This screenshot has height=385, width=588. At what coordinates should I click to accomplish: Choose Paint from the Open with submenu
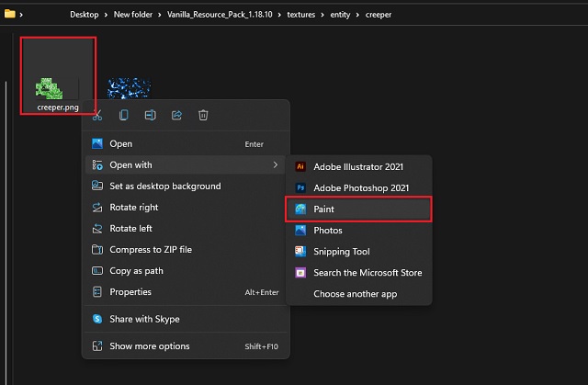click(x=359, y=209)
